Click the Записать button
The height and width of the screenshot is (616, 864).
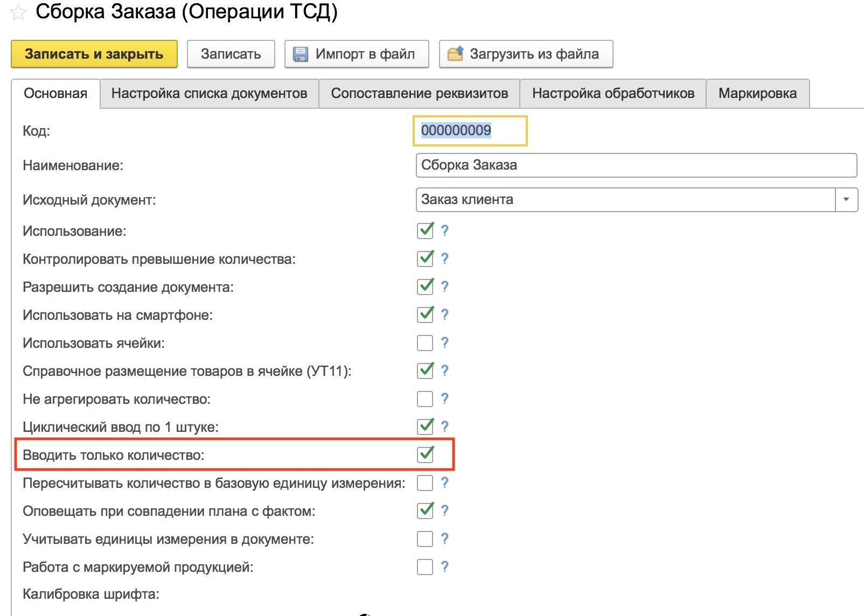tap(231, 54)
